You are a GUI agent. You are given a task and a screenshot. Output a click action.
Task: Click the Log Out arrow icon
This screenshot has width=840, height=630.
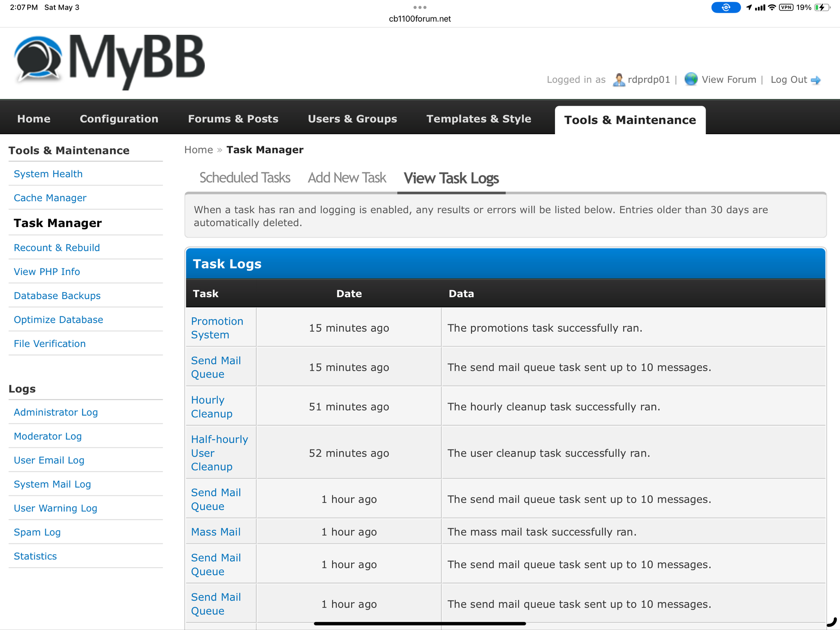click(816, 80)
